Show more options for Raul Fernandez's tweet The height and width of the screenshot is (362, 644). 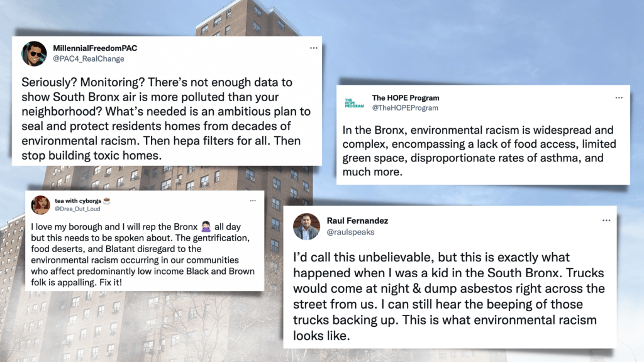(x=606, y=221)
